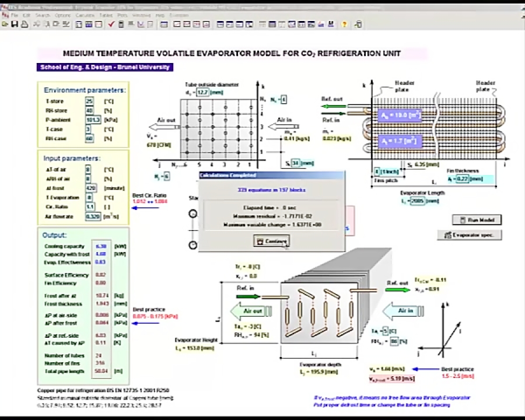Viewport: 525px width, 420px height.
Task: Open the Plots menu
Action: [123, 15]
